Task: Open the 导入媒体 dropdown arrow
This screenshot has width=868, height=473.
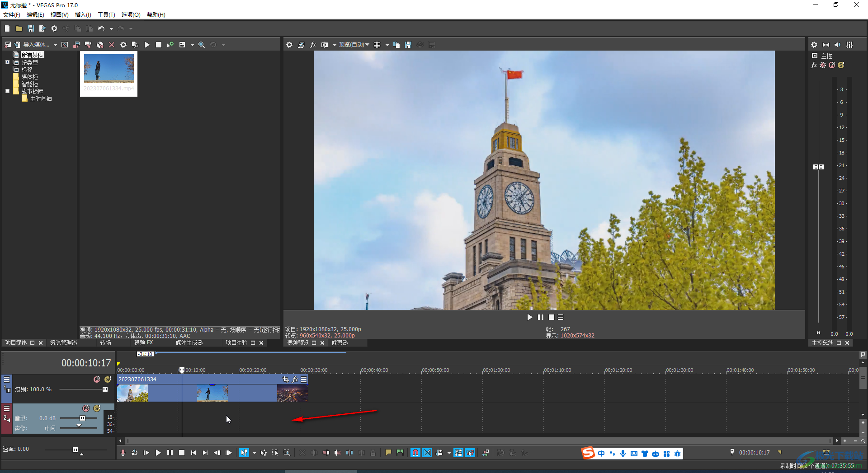Action: click(x=55, y=45)
